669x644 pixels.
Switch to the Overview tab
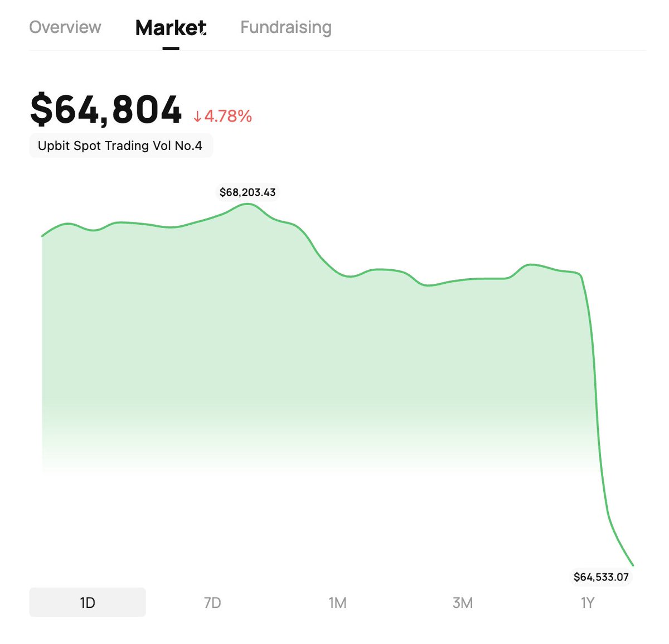pyautogui.click(x=65, y=27)
